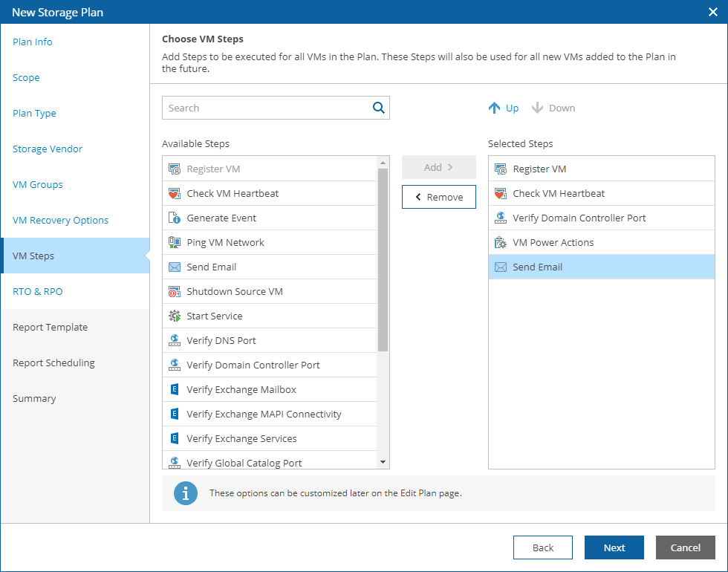Click in the Search steps field

pos(267,108)
